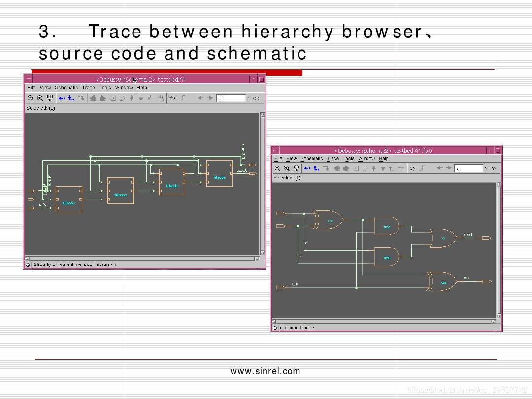Open File menu in testbed.A1.fa0 window

point(278,159)
